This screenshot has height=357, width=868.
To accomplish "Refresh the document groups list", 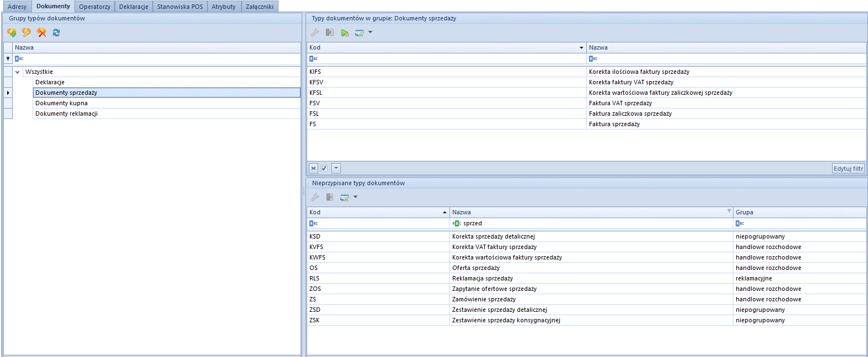I will pyautogui.click(x=56, y=33).
